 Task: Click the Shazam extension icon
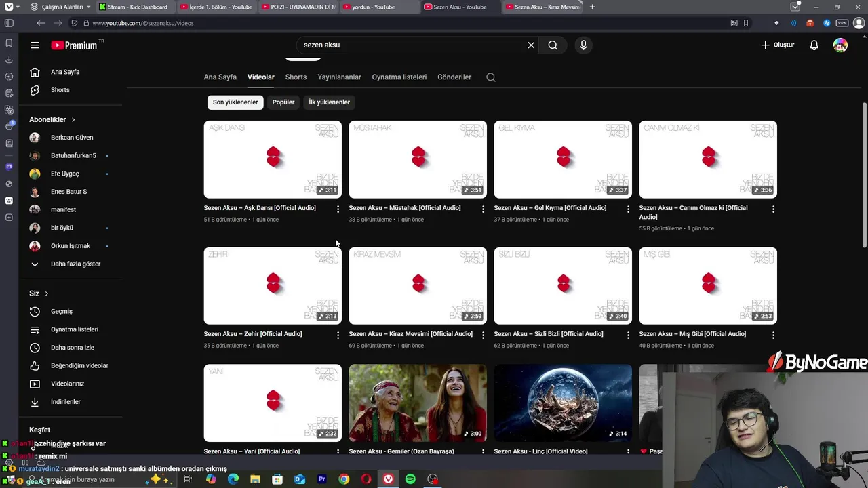[x=826, y=23]
